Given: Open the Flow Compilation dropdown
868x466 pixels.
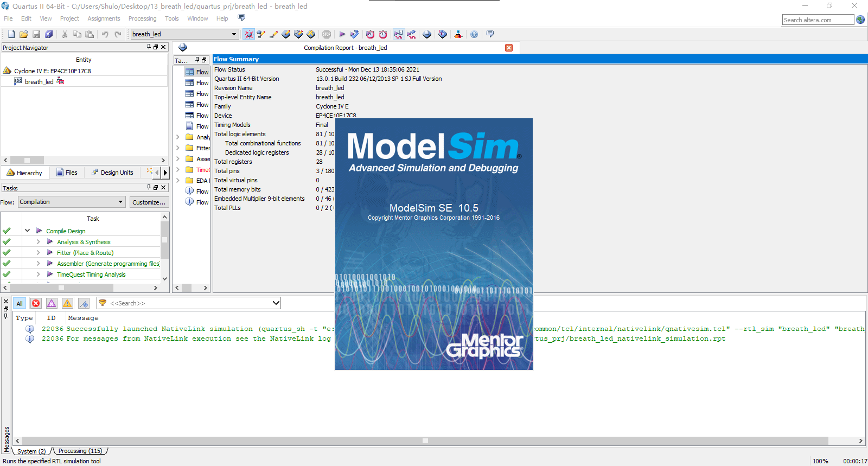Looking at the screenshot, I should 72,202.
